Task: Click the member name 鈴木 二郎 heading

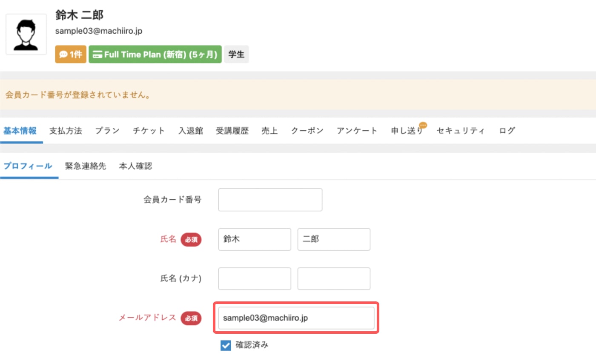Action: pyautogui.click(x=80, y=15)
